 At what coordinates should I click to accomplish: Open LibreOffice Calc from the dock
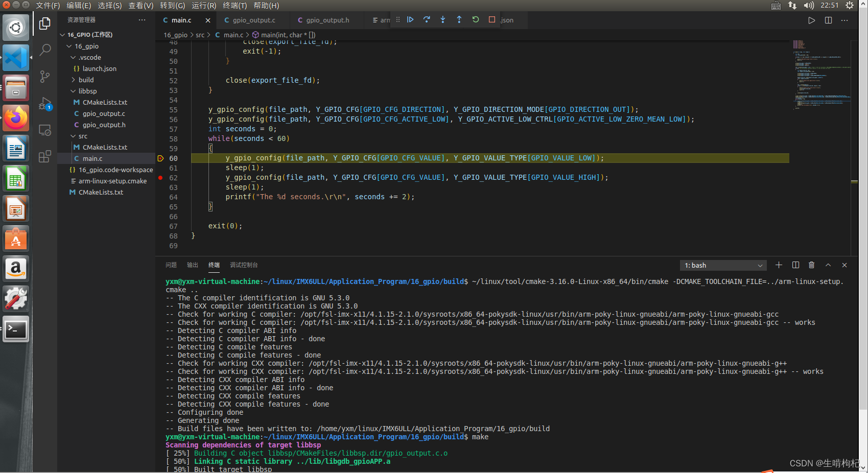16,179
